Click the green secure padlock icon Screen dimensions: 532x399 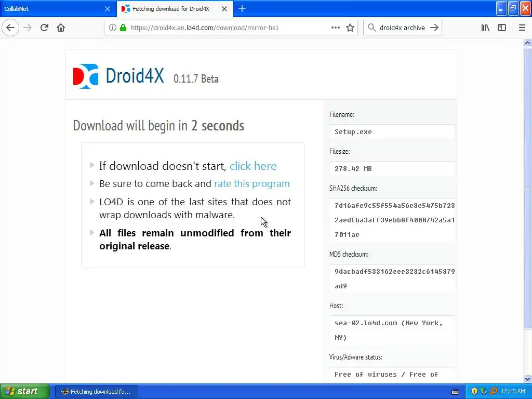click(x=123, y=28)
